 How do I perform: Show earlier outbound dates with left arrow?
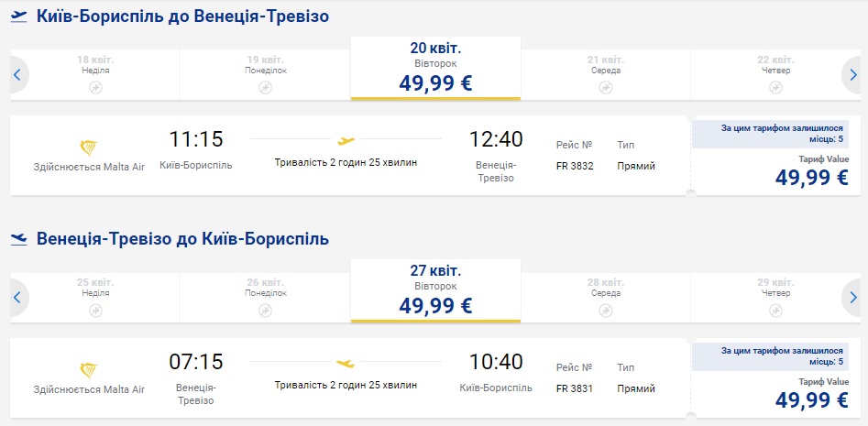click(16, 74)
